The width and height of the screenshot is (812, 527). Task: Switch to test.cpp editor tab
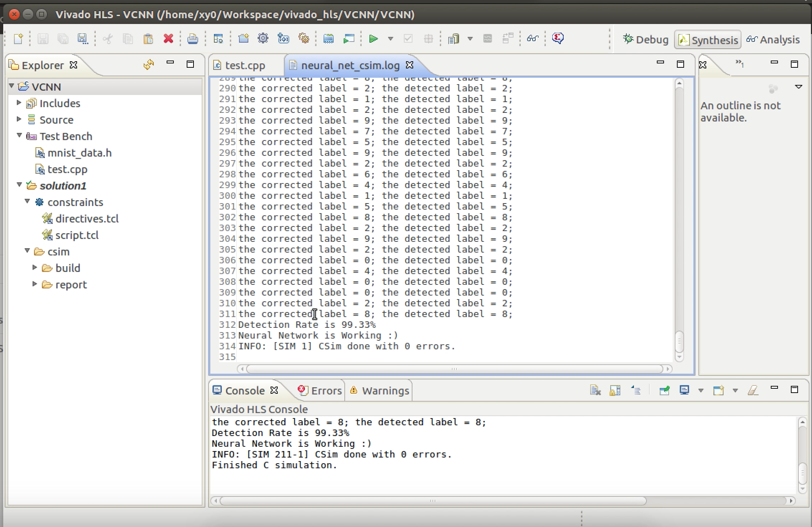tap(245, 65)
